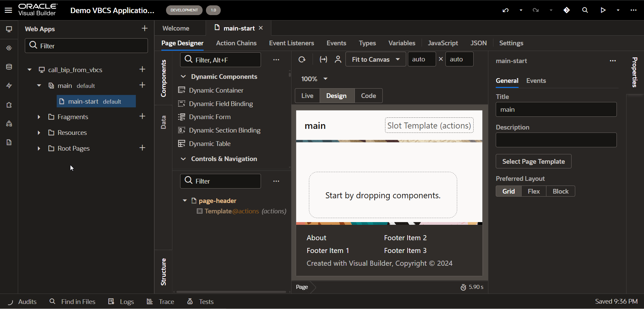Select Block preferred layout

560,191
